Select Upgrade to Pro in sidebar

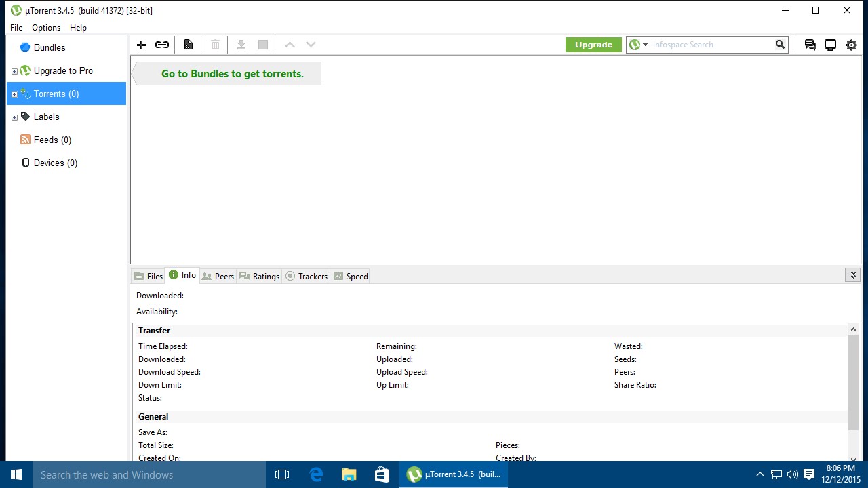(63, 70)
